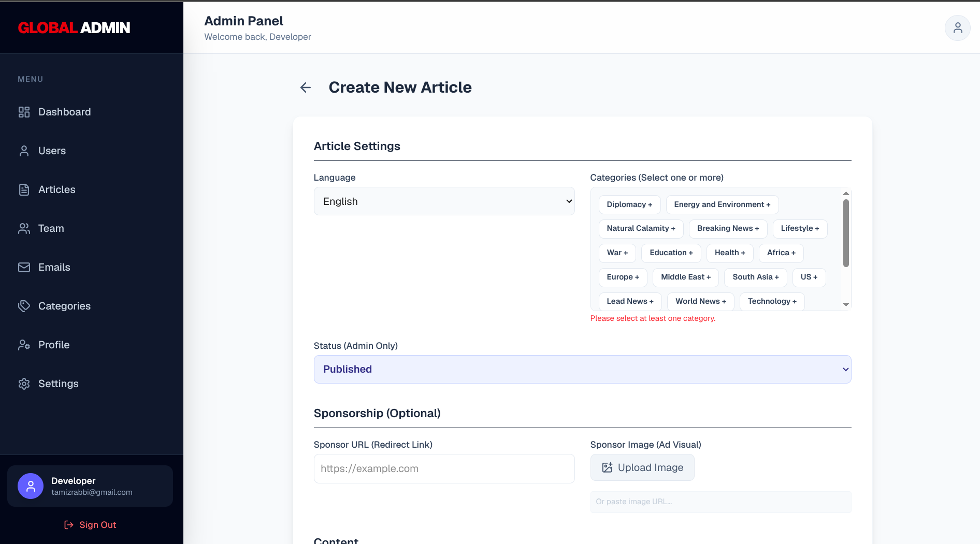980x544 pixels.
Task: Click the categories list scrollbar thumb
Action: [846, 233]
